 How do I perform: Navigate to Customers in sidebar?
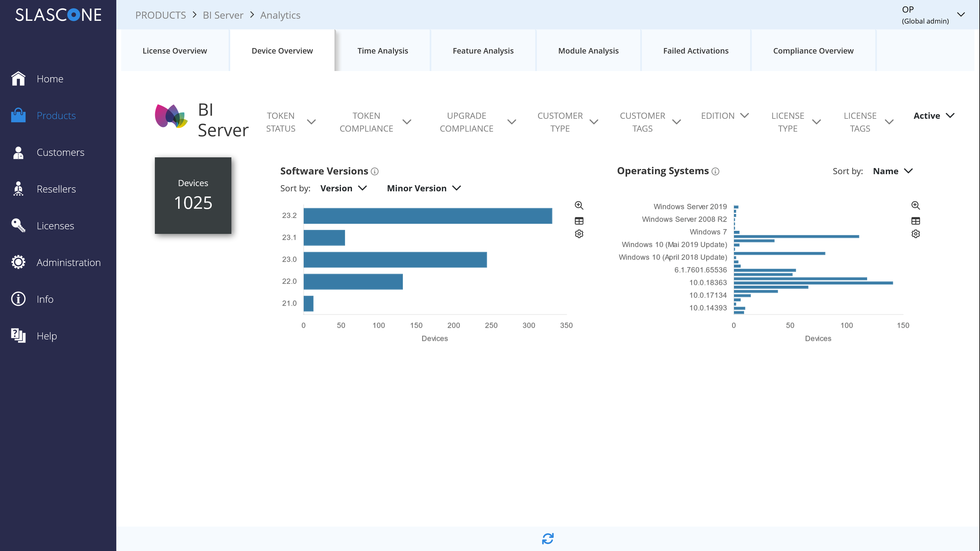click(61, 152)
